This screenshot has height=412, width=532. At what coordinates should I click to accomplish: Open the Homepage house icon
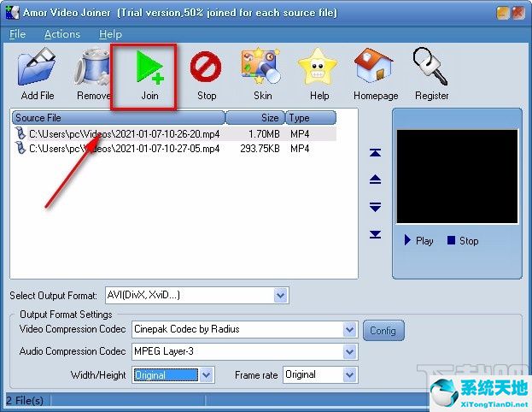374,70
